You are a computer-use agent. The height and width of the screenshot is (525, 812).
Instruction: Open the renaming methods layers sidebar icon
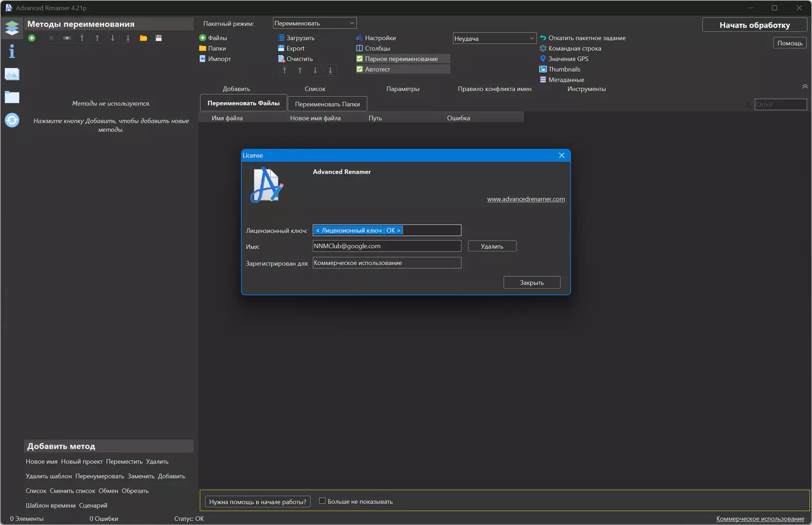point(12,27)
